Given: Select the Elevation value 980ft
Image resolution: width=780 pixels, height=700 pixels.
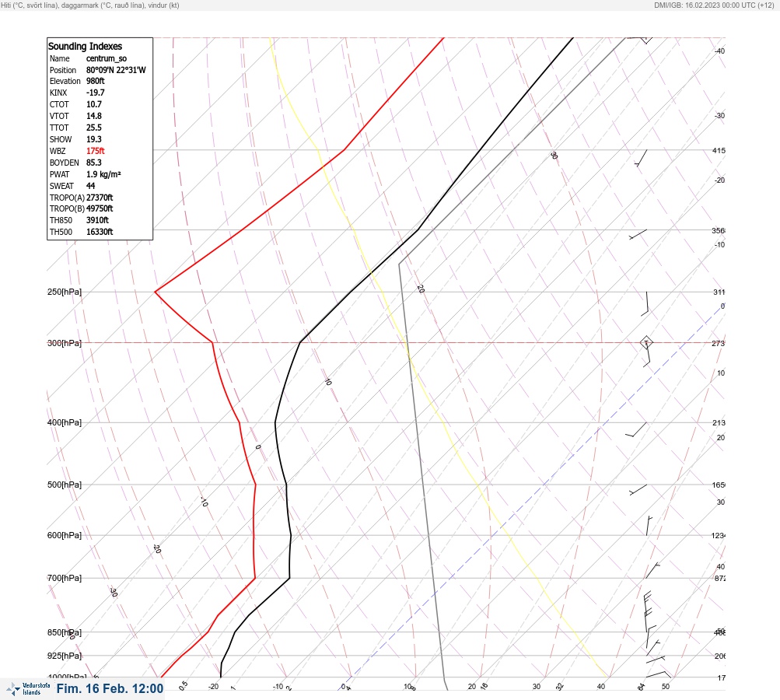Looking at the screenshot, I should 96,81.
